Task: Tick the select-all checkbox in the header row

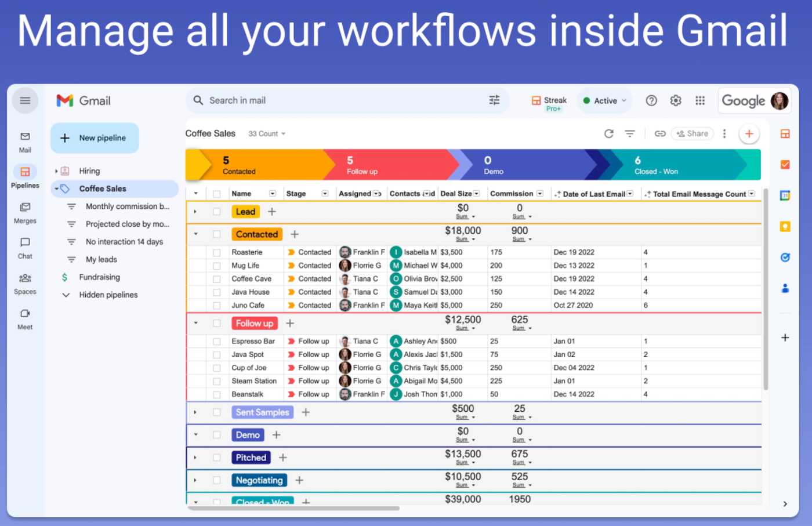Action: tap(216, 194)
